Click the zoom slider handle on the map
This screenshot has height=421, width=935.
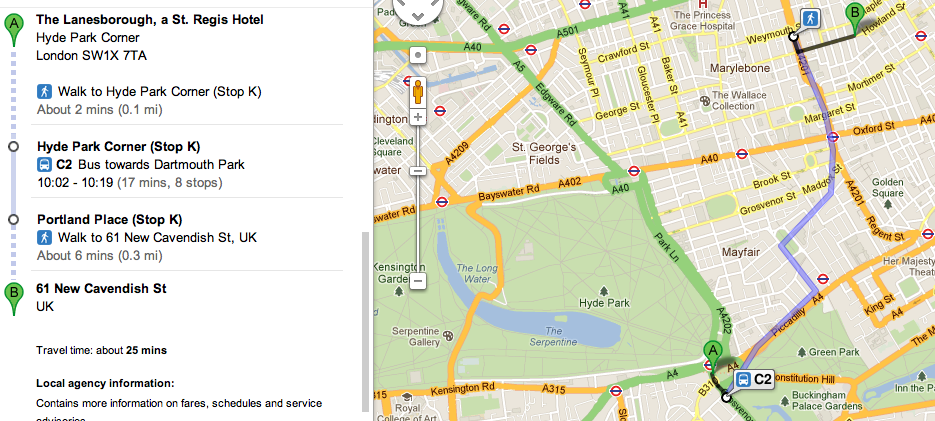[x=418, y=170]
